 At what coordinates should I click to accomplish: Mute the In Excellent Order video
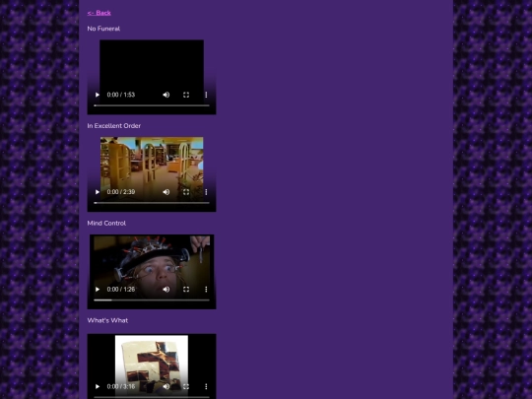point(166,192)
